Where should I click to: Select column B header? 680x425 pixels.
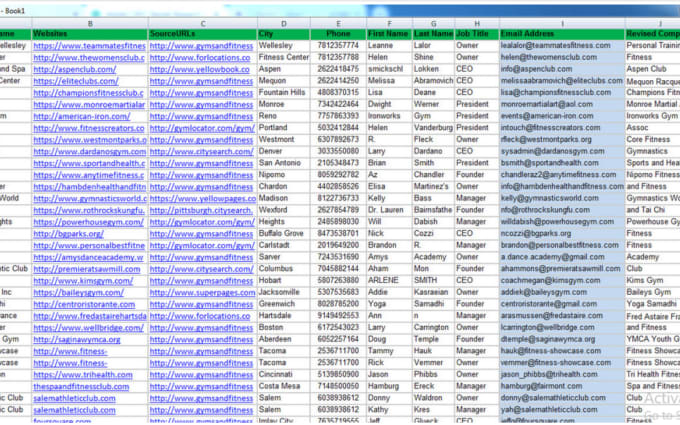tap(90, 23)
